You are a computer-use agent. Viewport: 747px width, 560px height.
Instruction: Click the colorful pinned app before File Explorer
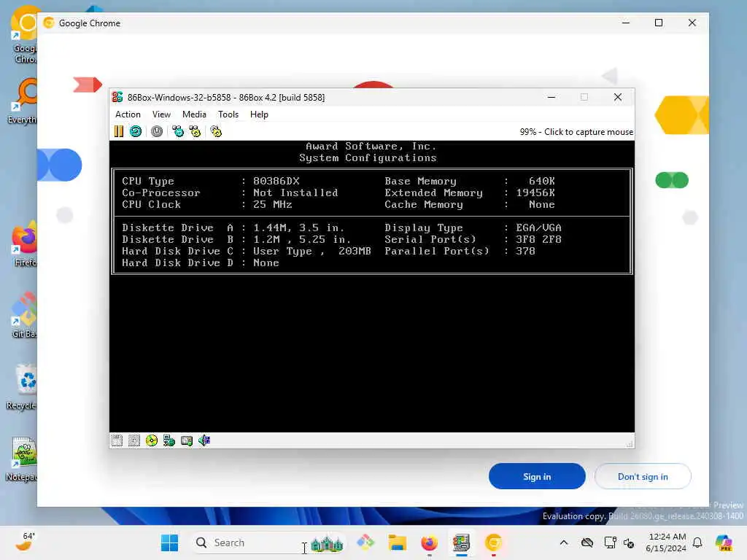tap(365, 542)
